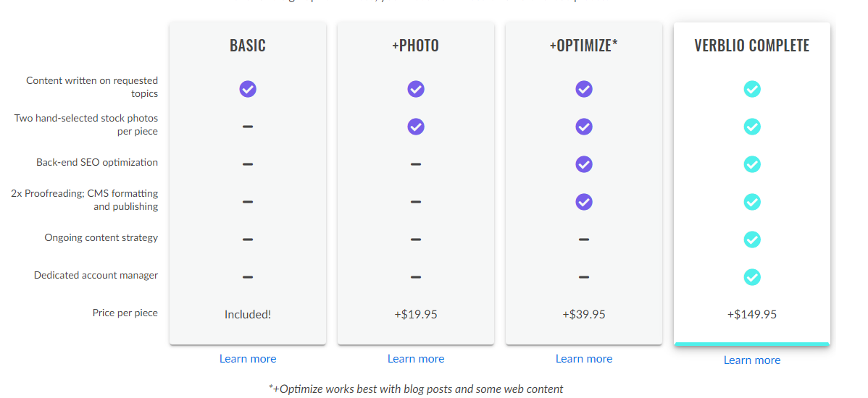Click +Optimize dash for dedicated account manager
Image resolution: width=868 pixels, height=398 pixels.
tap(584, 277)
